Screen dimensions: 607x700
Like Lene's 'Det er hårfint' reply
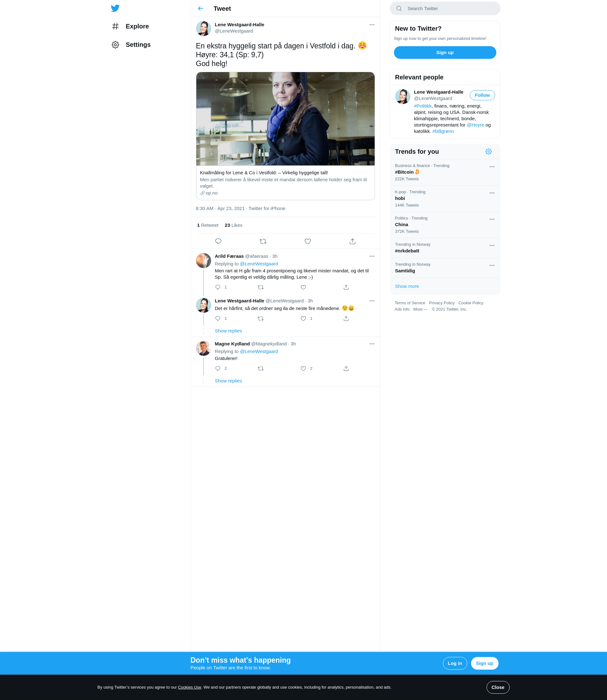tap(303, 319)
